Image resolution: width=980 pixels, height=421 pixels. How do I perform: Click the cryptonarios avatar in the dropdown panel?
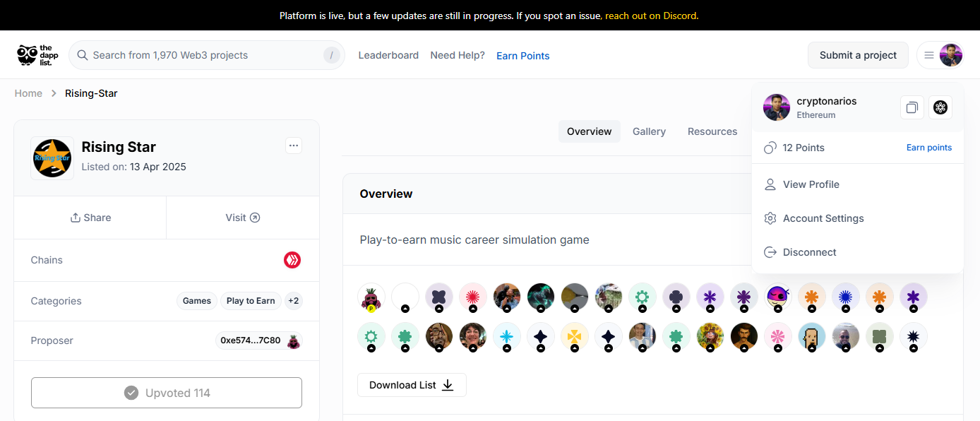point(777,107)
